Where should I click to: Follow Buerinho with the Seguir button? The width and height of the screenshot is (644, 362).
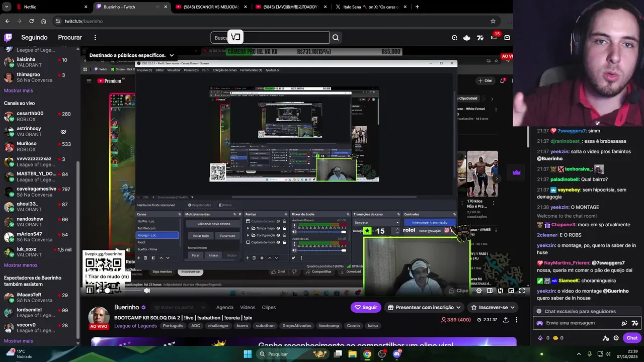coord(366,307)
